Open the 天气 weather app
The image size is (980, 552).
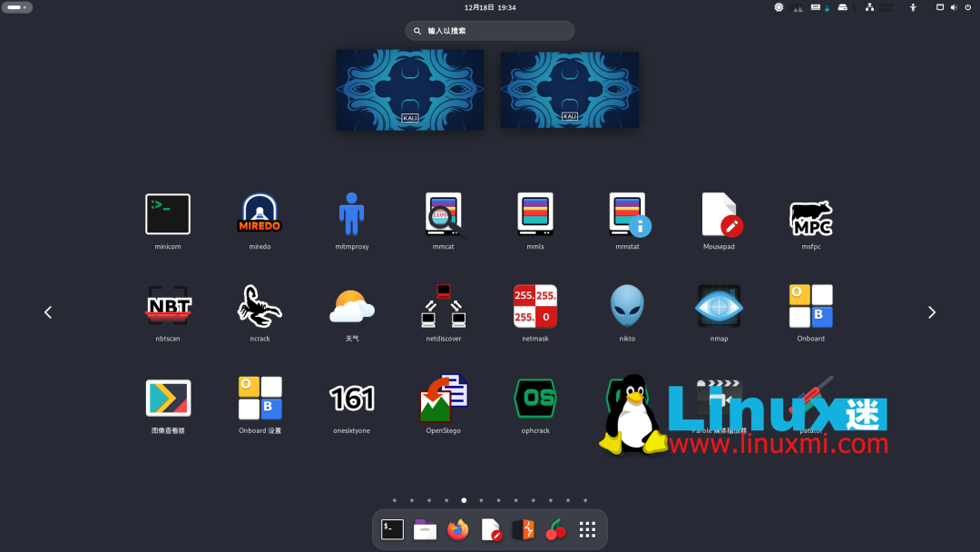351,306
